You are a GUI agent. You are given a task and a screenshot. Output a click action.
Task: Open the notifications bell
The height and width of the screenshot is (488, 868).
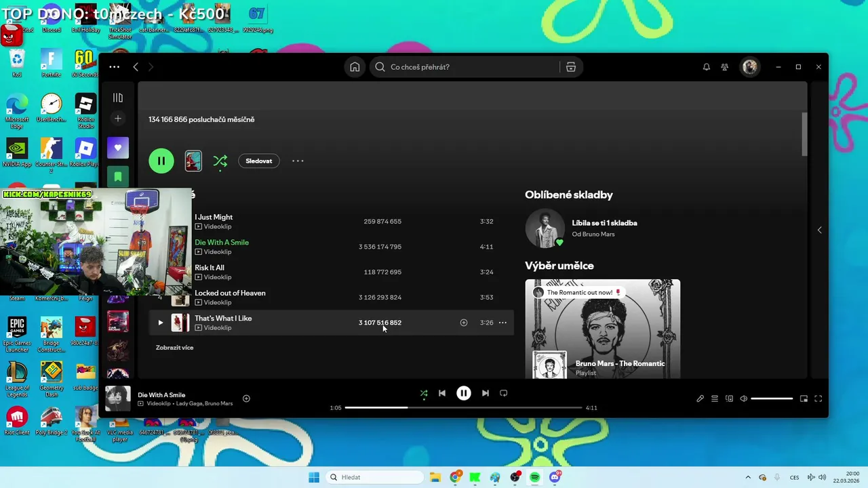point(707,67)
